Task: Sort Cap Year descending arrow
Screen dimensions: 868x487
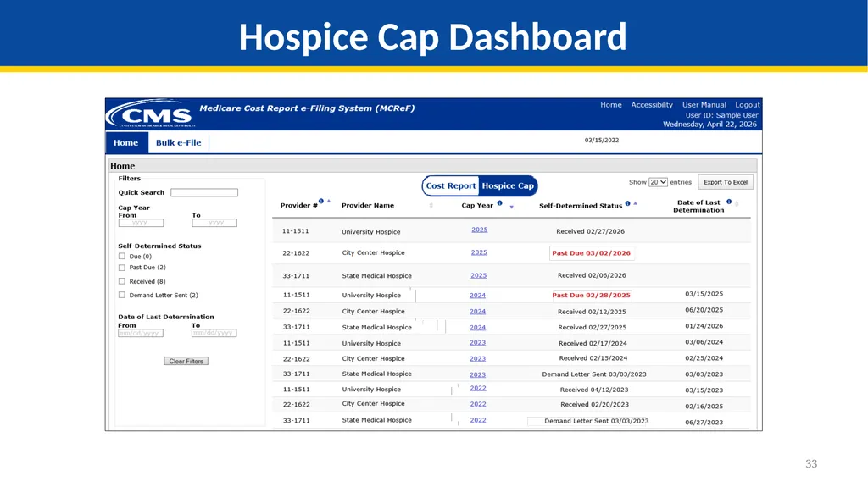Action: point(511,207)
